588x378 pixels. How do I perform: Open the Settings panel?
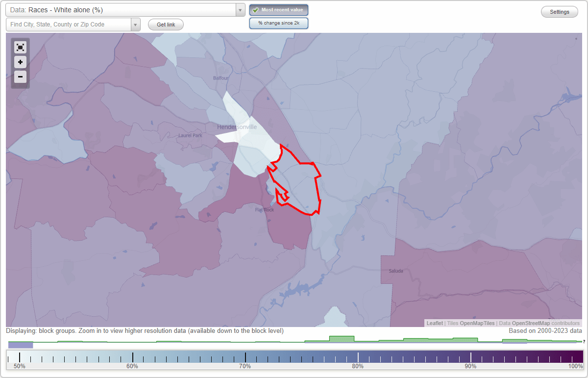point(559,11)
